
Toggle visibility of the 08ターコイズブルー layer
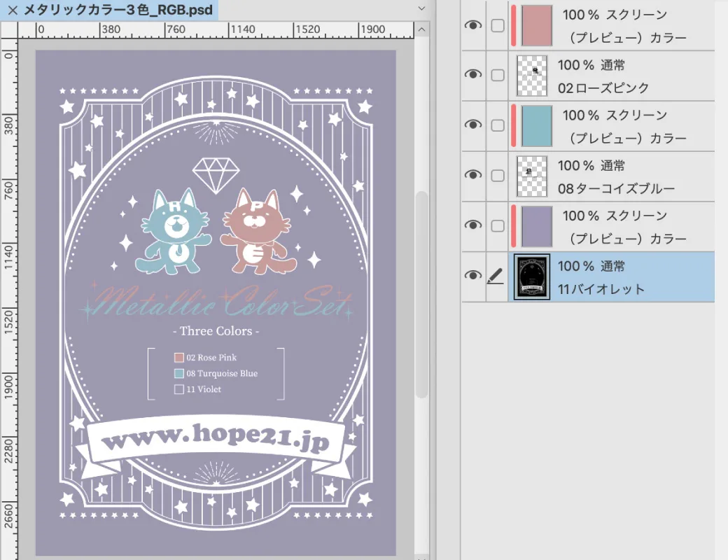click(x=473, y=175)
